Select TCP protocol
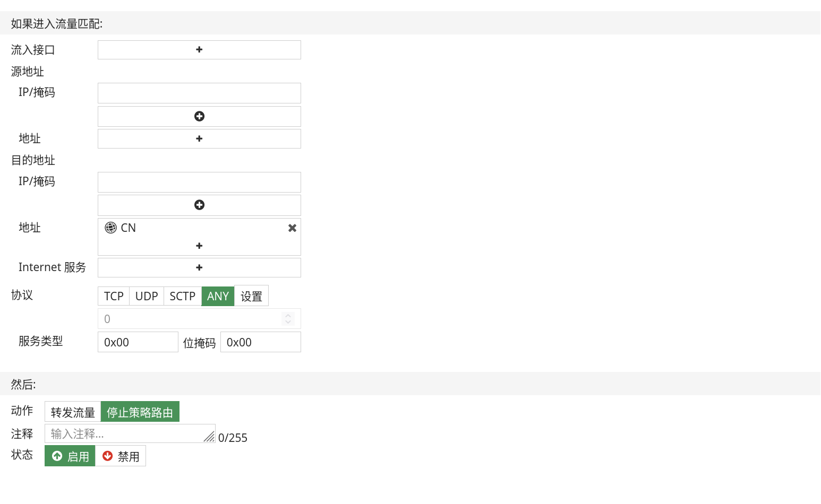Screen dimensions: 821x504 (x=114, y=296)
